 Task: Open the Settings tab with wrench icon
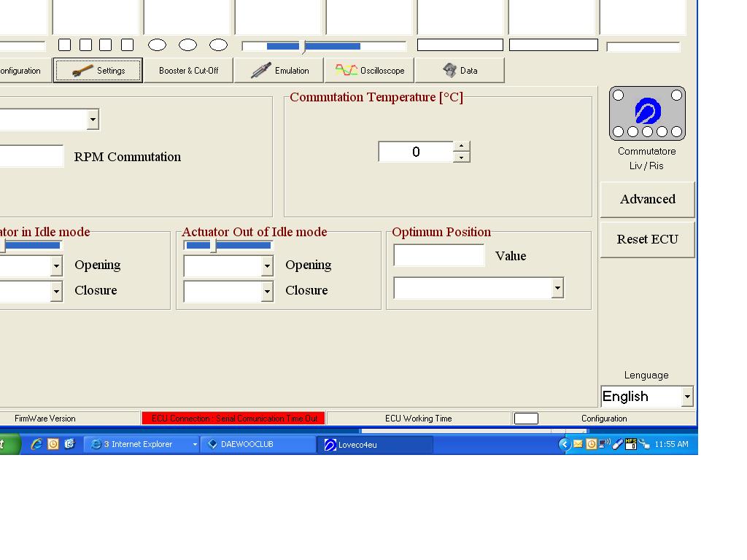click(98, 71)
